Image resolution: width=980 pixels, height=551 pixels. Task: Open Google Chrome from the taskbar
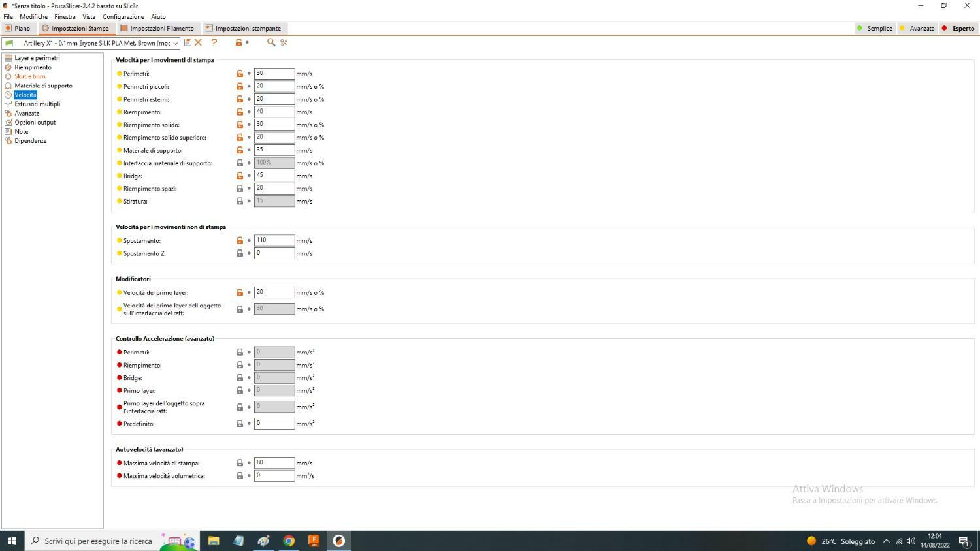pos(288,541)
